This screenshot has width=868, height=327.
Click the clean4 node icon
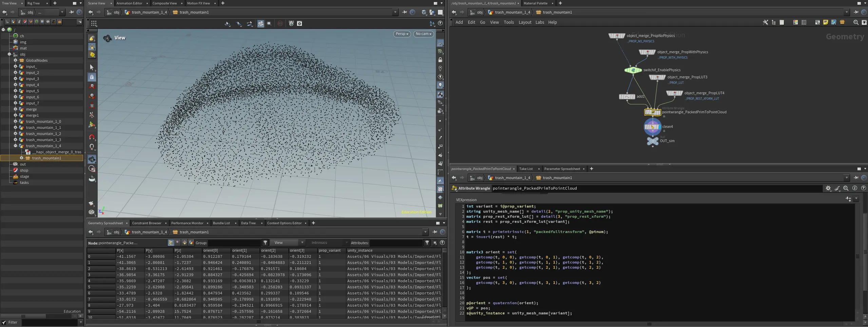pos(652,127)
